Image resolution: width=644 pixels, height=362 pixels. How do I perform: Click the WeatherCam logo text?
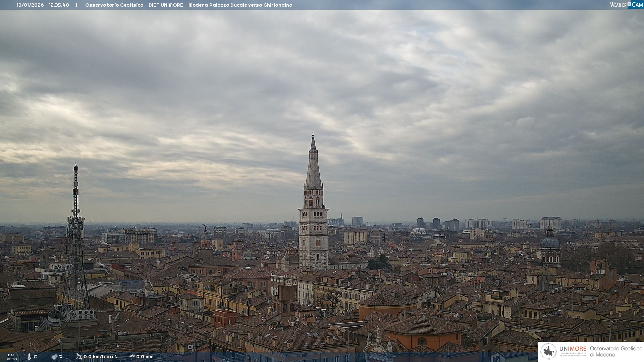click(618, 5)
